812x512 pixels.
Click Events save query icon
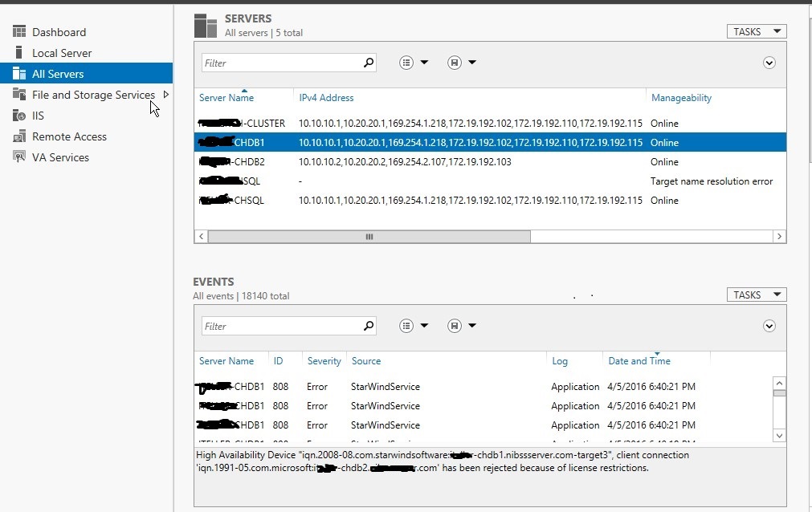click(454, 326)
